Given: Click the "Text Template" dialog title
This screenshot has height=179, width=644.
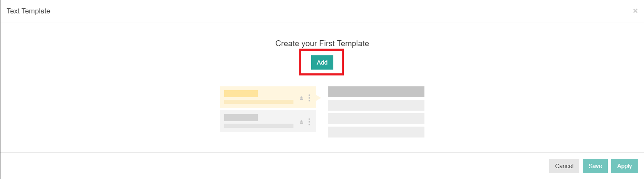Looking at the screenshot, I should pyautogui.click(x=29, y=11).
